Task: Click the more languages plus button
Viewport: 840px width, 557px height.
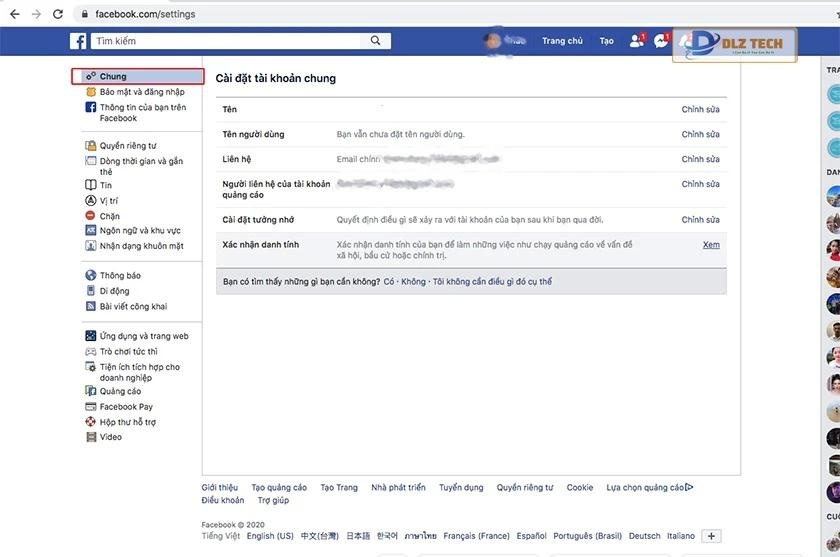Action: (x=711, y=536)
